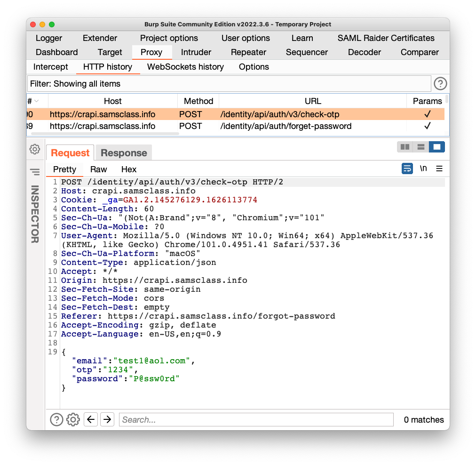Open the Intercept sub-tab
The image size is (476, 465).
click(51, 67)
